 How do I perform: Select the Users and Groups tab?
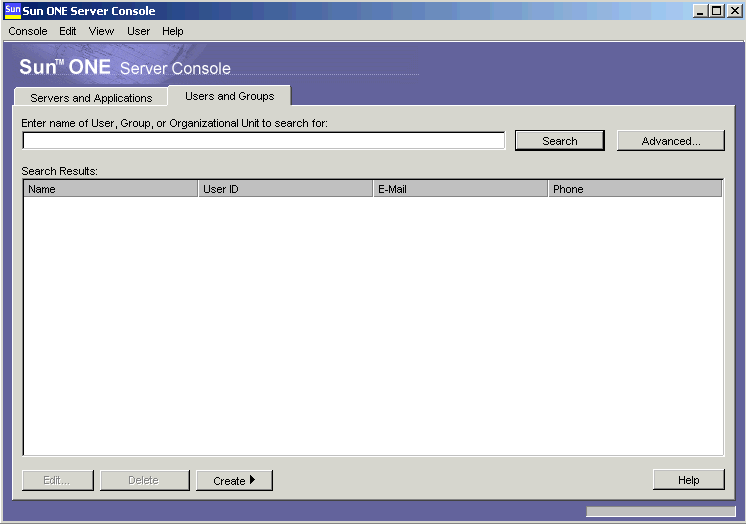(x=229, y=96)
